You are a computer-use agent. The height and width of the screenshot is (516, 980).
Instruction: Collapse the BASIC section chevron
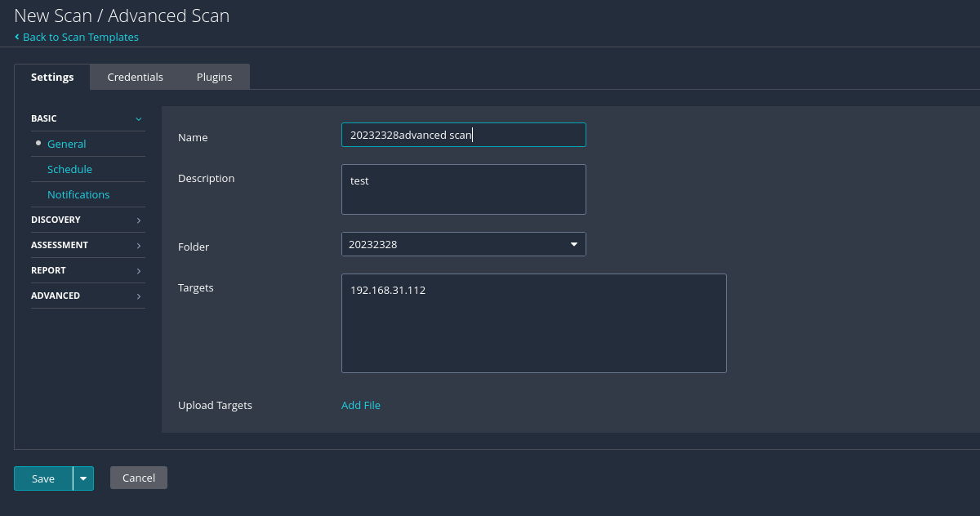click(139, 119)
